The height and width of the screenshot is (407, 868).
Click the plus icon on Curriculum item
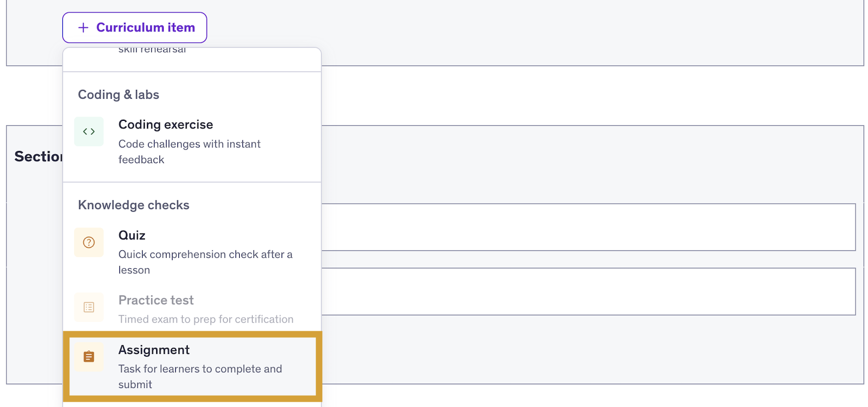click(x=83, y=28)
